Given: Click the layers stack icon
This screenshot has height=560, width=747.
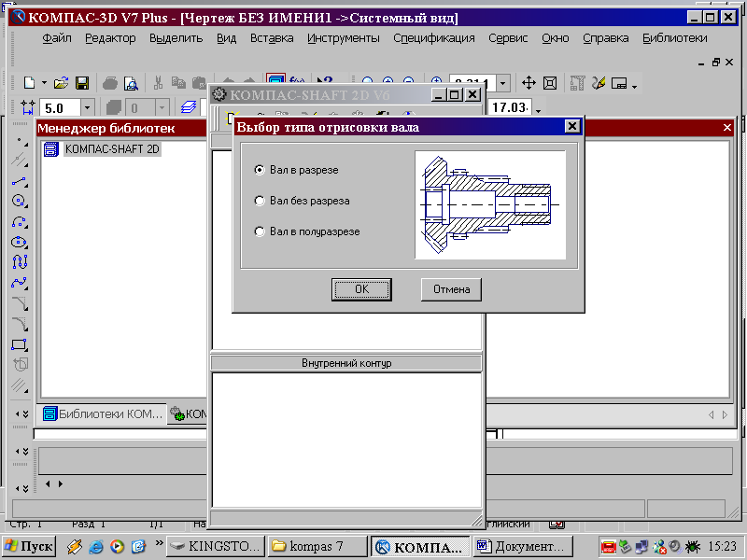Looking at the screenshot, I should 189,107.
